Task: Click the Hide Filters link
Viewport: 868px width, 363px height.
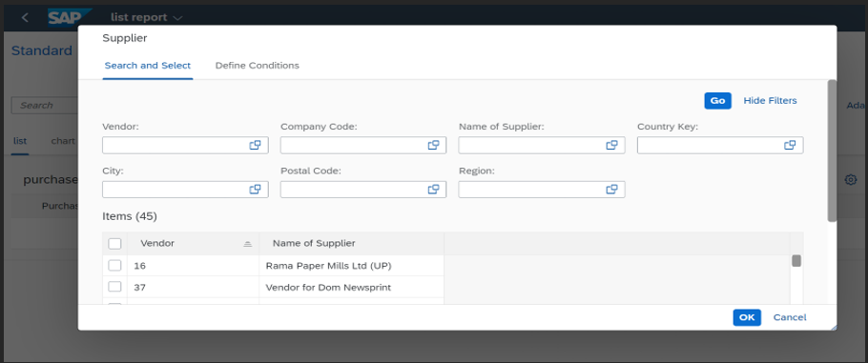Action: click(770, 101)
